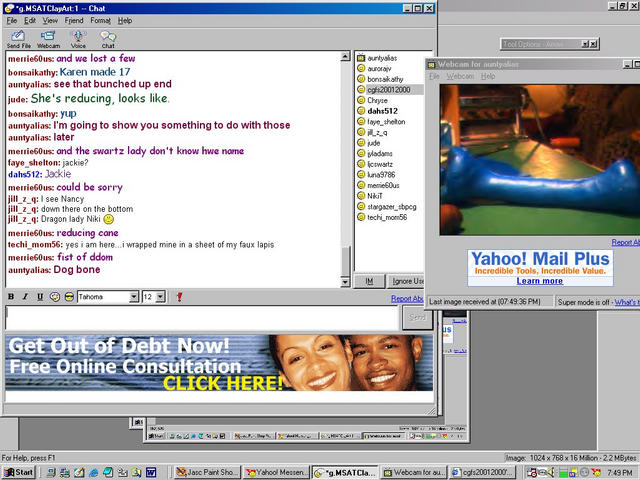Open the font size 12 dropdown
The height and width of the screenshot is (480, 640).
click(x=161, y=297)
